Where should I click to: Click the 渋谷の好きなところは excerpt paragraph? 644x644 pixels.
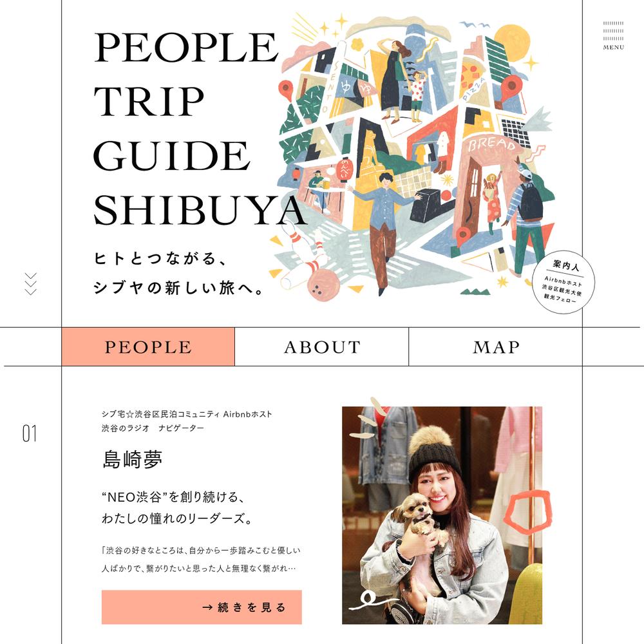(x=201, y=560)
